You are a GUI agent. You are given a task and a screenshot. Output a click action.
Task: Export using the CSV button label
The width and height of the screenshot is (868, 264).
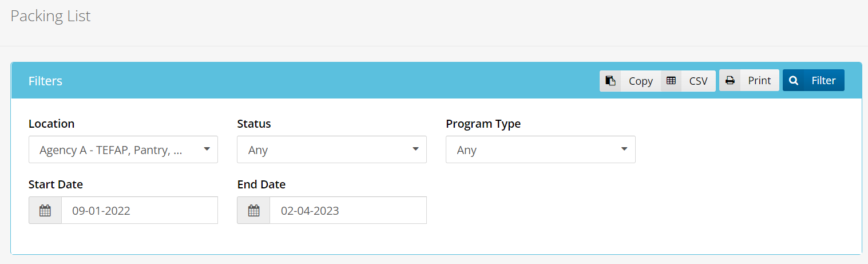click(698, 81)
